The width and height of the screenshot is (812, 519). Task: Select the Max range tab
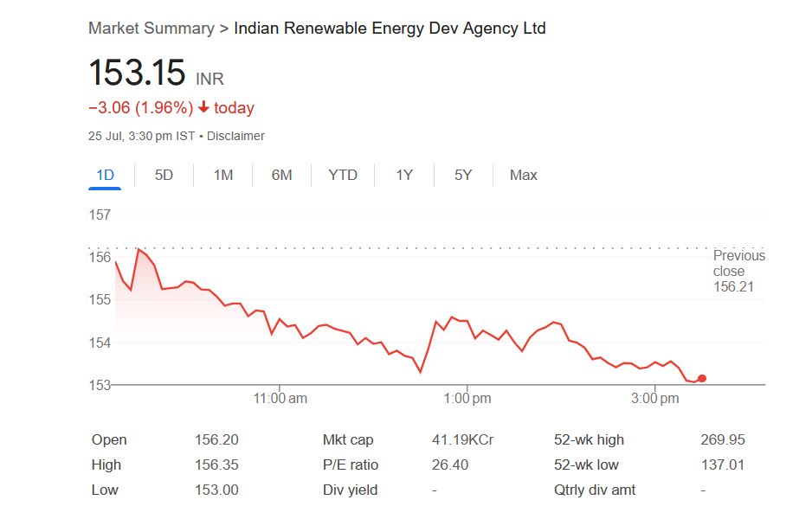pyautogui.click(x=523, y=175)
